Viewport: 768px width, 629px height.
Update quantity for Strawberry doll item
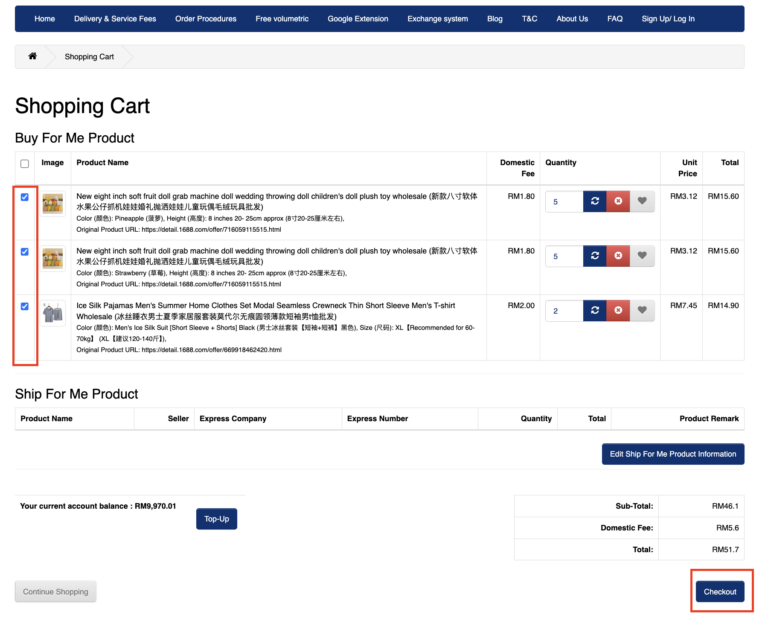click(594, 256)
